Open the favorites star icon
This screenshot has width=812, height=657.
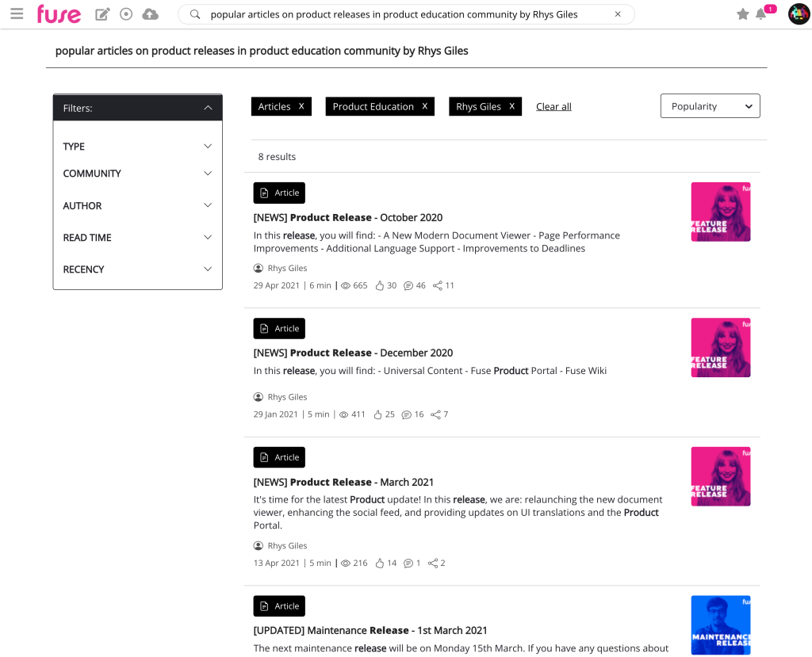742,14
